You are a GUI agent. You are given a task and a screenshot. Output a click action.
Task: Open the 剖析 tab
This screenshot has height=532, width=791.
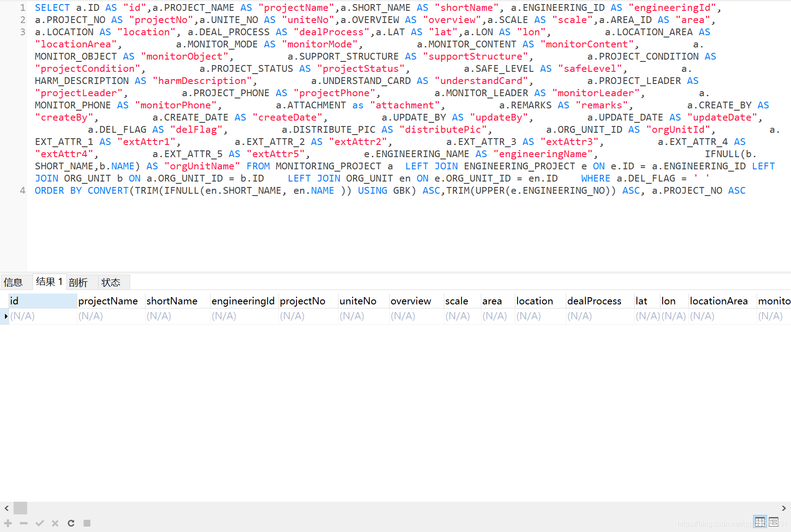tap(81, 282)
